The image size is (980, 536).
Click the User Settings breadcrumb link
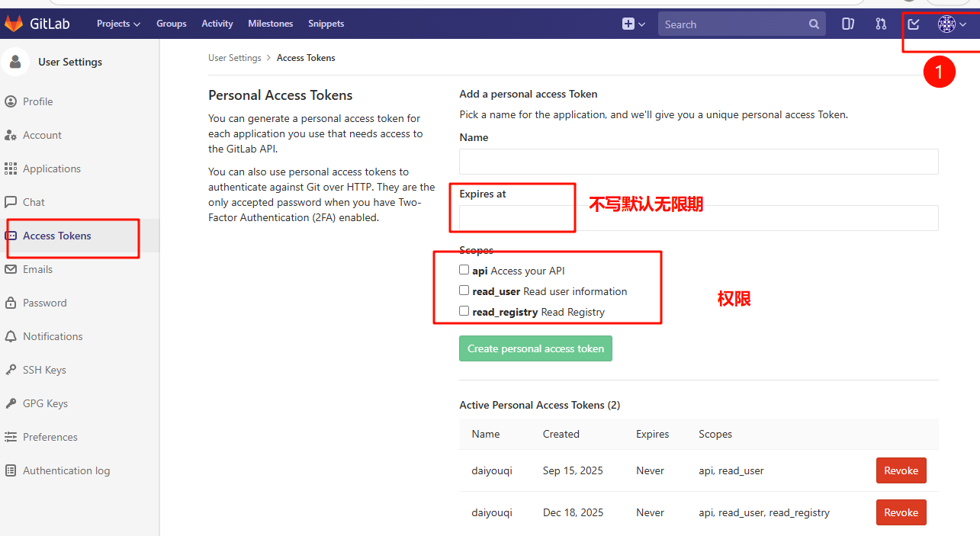[x=235, y=58]
